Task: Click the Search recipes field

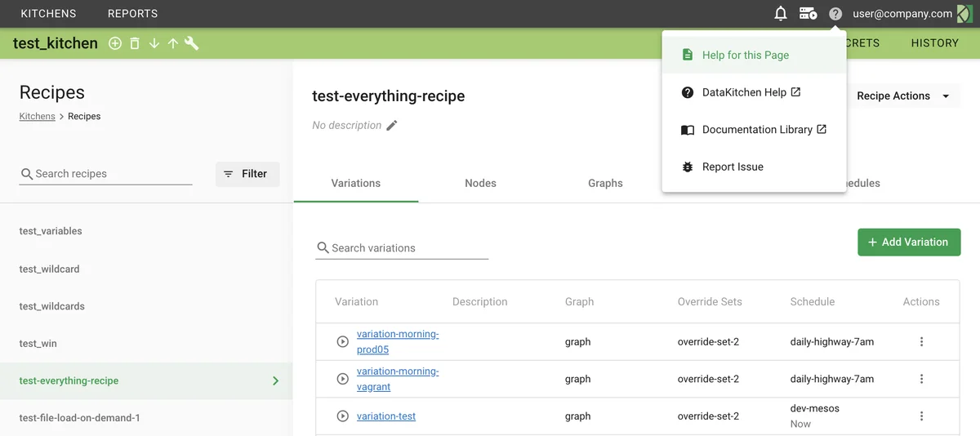Action: [110, 174]
